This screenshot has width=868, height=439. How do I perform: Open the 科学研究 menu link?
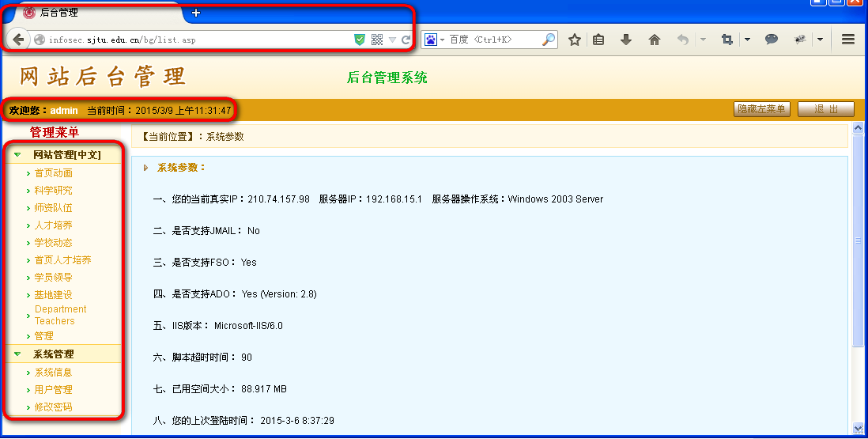53,191
